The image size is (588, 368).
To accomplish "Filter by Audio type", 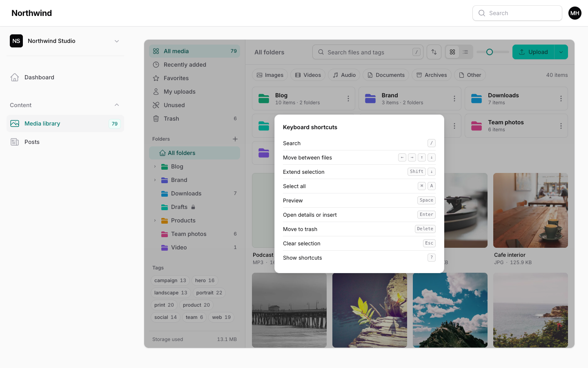I will pyautogui.click(x=344, y=75).
